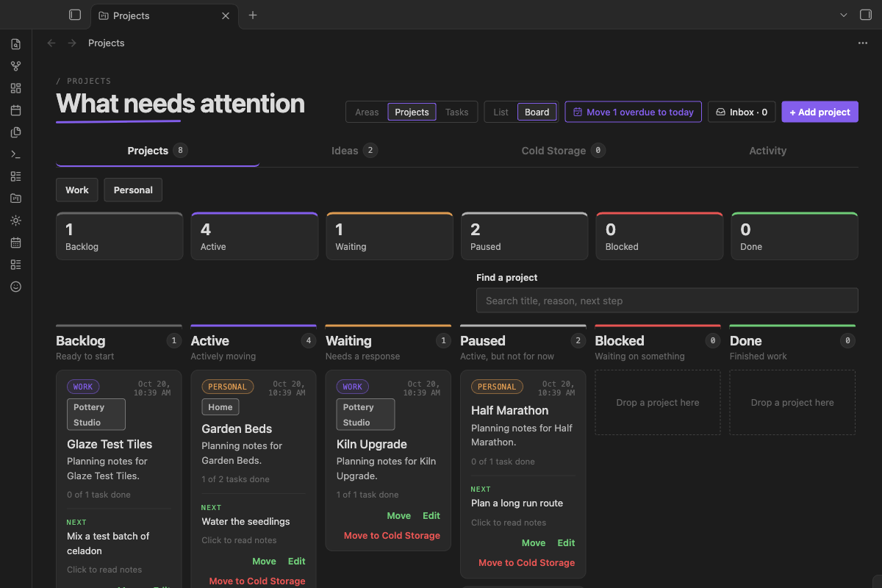Toggle the right sidebar panel
The image size is (882, 588).
[865, 15]
